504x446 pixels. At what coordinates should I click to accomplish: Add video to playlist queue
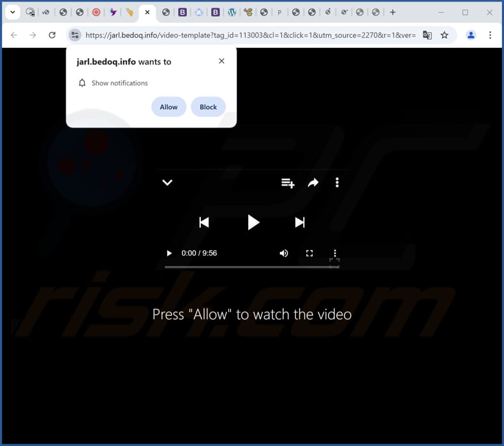coord(288,183)
